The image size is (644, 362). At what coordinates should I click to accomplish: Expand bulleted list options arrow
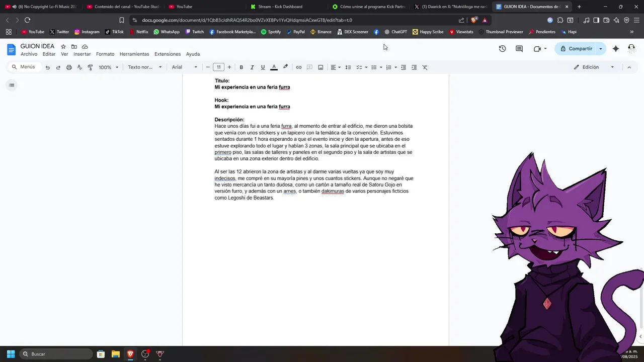tap(381, 67)
